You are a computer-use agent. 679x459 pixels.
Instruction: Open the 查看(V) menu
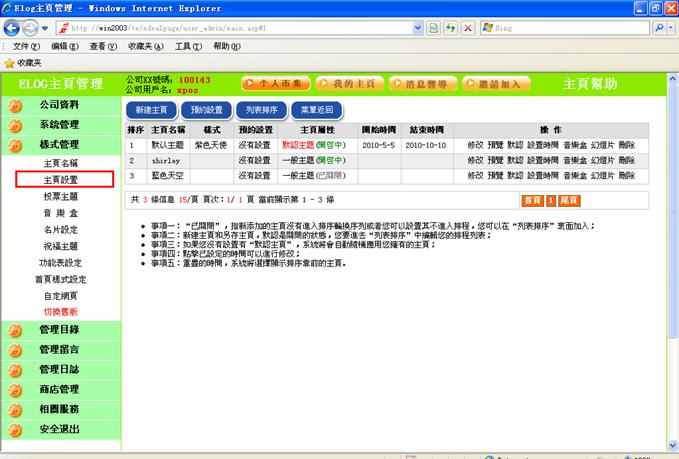103,46
